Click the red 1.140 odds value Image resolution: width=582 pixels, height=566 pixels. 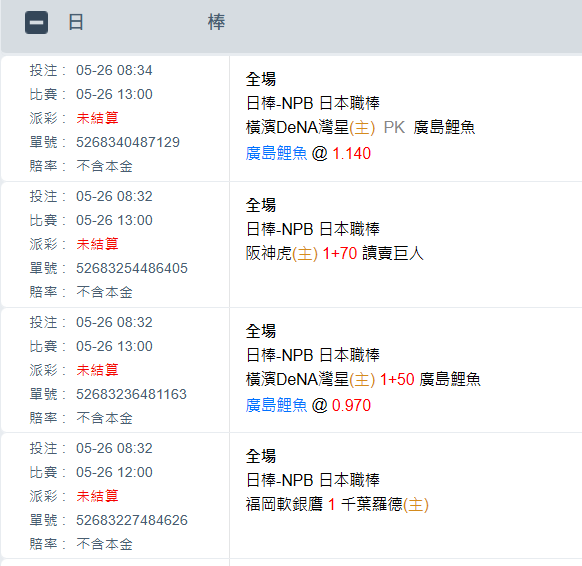pyautogui.click(x=352, y=153)
